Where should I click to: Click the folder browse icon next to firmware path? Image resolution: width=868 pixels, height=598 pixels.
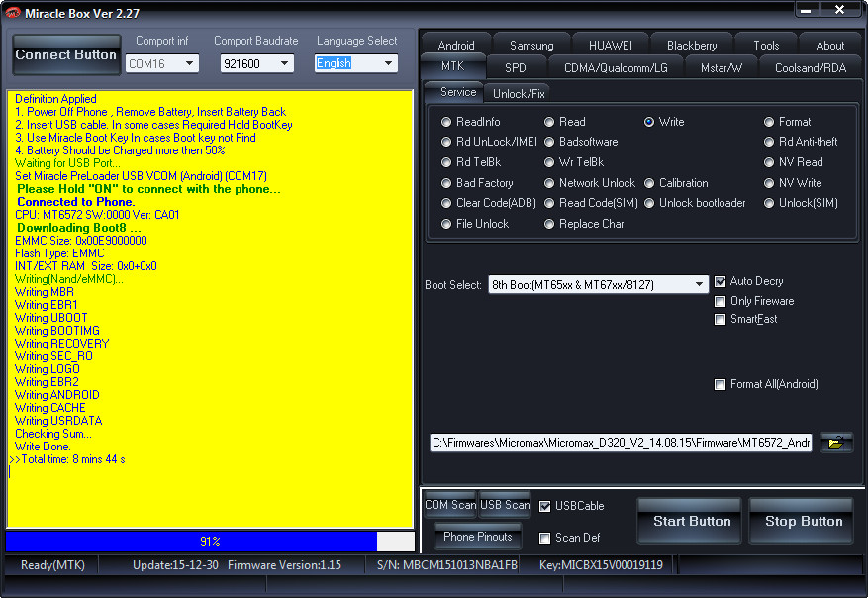[x=836, y=443]
